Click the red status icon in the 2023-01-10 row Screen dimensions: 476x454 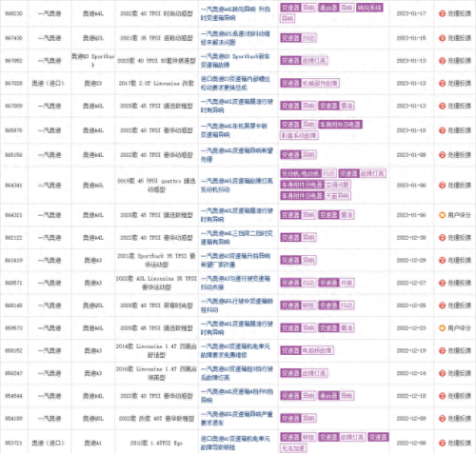point(442,130)
